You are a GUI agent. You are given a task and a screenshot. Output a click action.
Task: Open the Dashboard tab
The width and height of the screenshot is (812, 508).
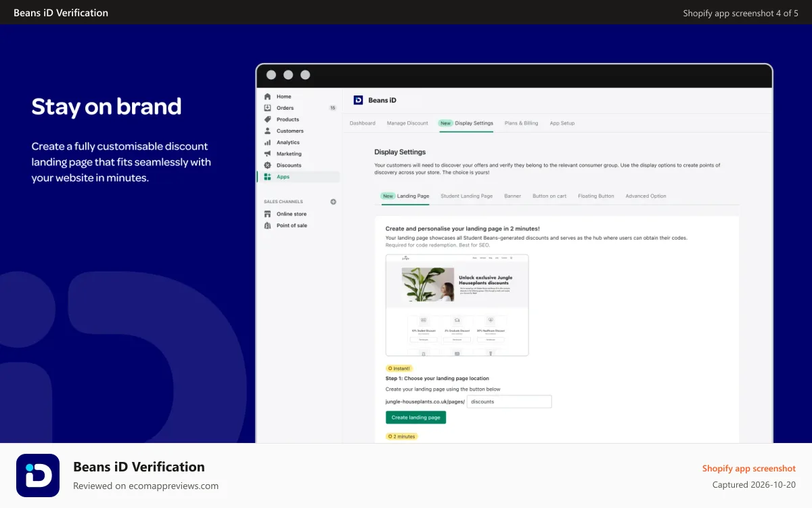tap(363, 123)
